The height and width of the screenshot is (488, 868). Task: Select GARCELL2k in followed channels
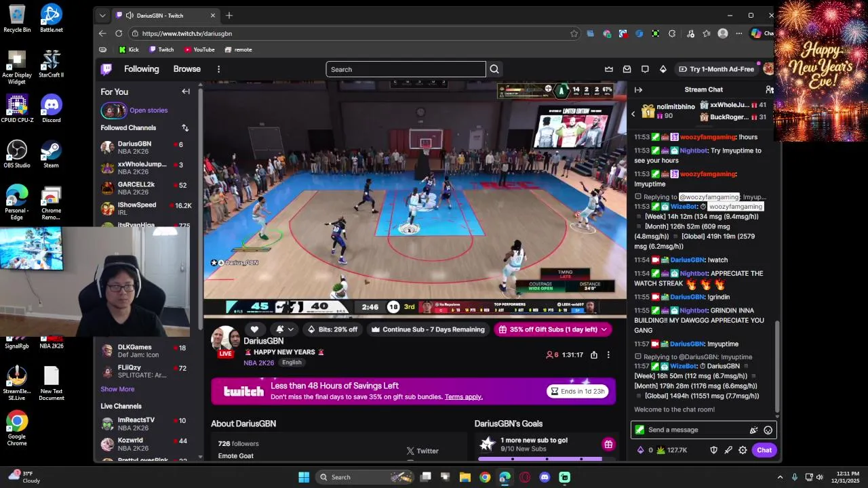(x=146, y=188)
